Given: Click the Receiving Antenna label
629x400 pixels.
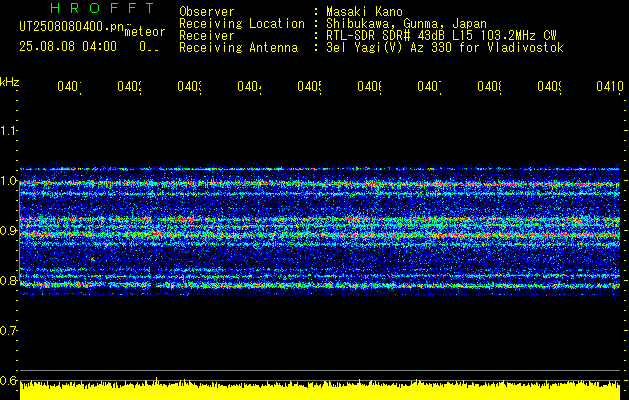Looking at the screenshot, I should coord(239,48).
